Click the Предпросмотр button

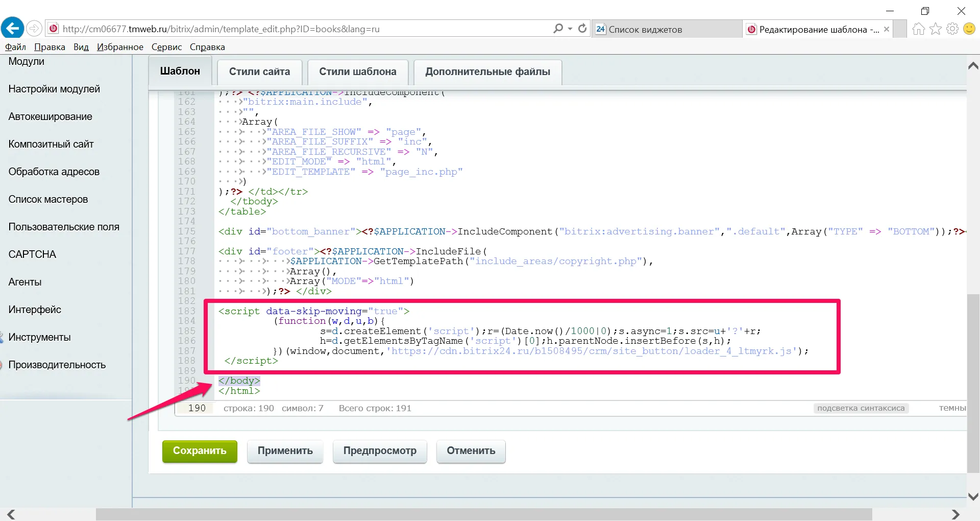coord(380,451)
